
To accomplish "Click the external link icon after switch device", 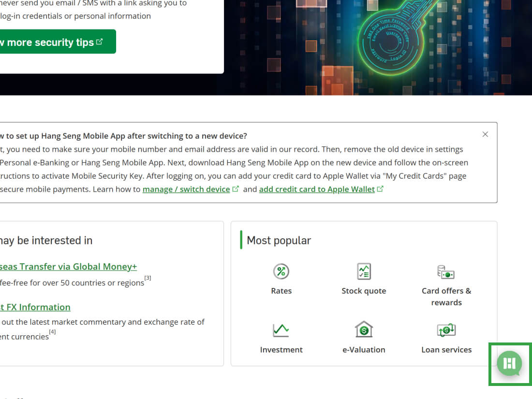I will [x=236, y=189].
